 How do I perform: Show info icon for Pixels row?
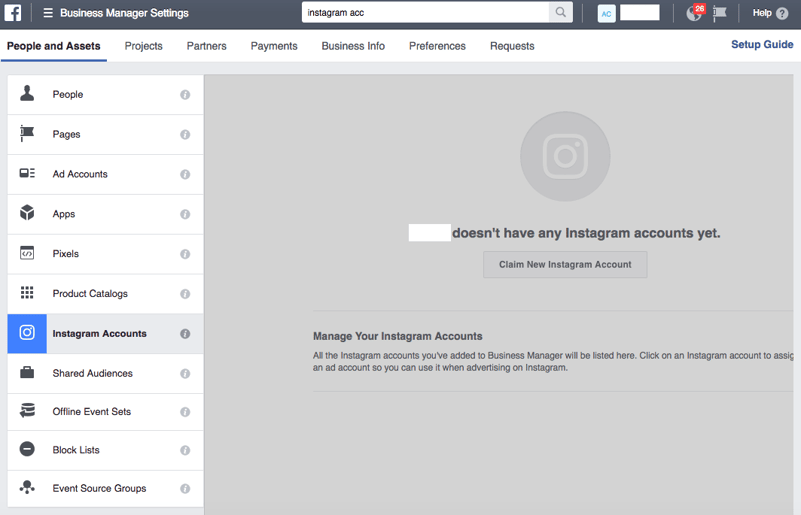pyautogui.click(x=185, y=254)
